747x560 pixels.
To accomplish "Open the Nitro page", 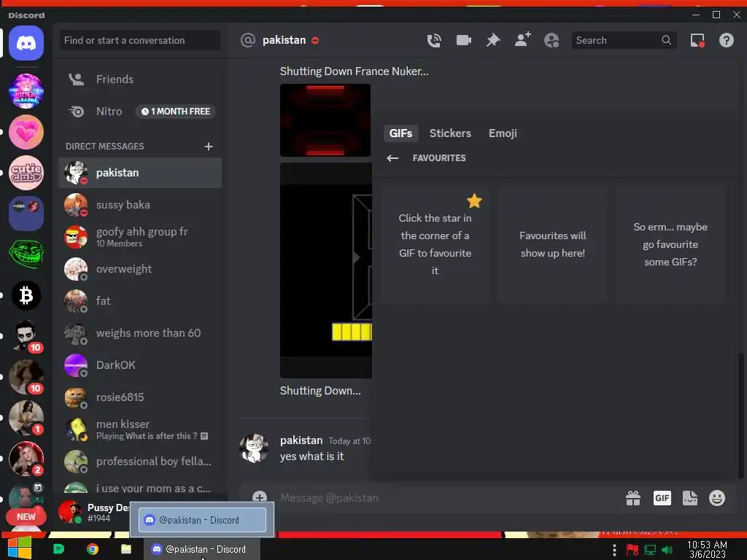I will tap(140, 112).
